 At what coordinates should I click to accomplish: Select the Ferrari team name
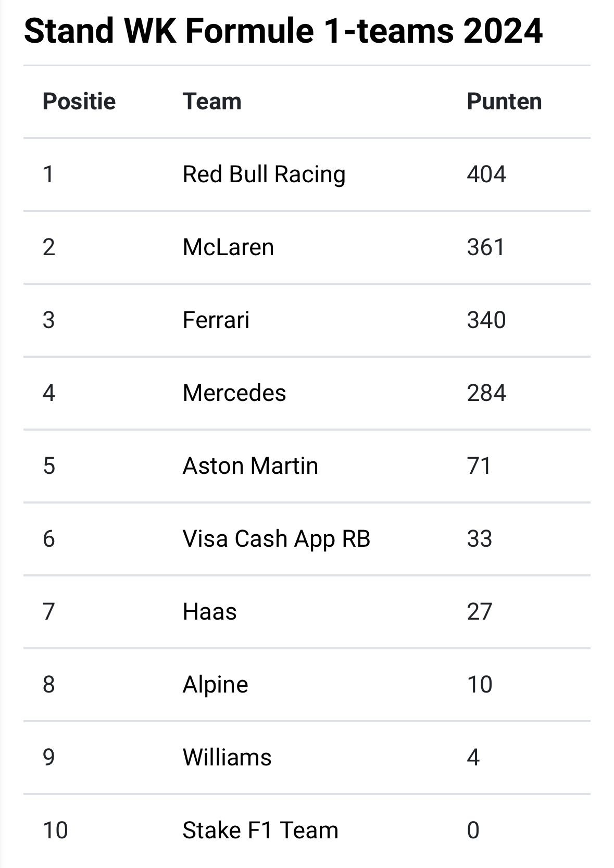click(216, 320)
